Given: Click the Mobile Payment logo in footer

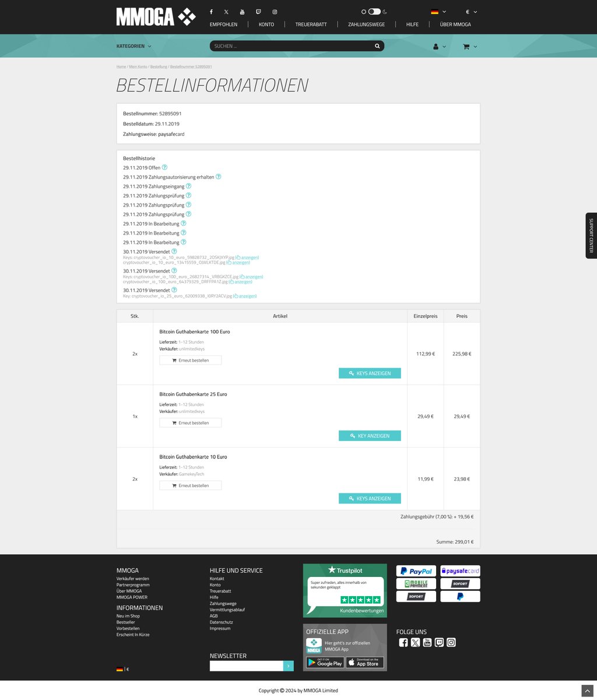Looking at the screenshot, I should pyautogui.click(x=416, y=584).
